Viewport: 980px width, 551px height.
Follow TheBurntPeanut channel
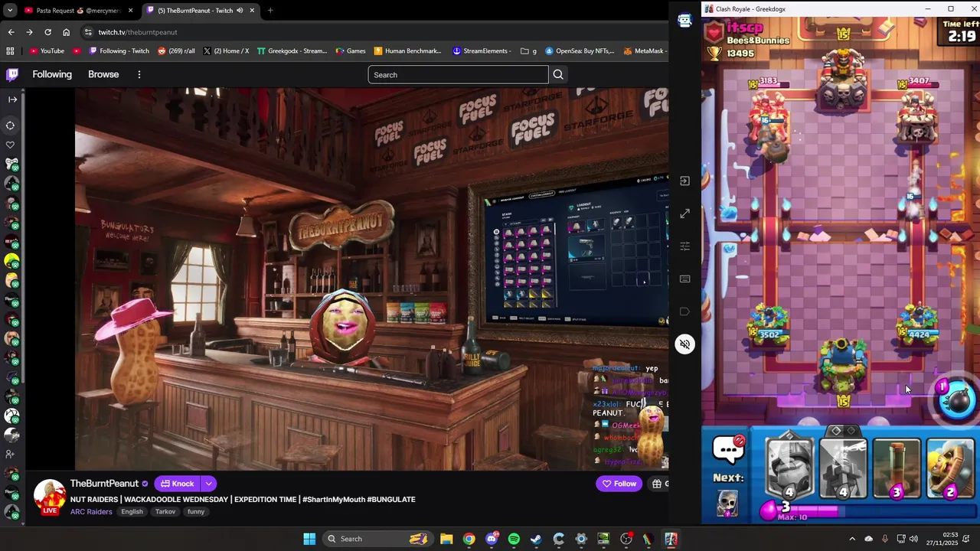tap(619, 484)
